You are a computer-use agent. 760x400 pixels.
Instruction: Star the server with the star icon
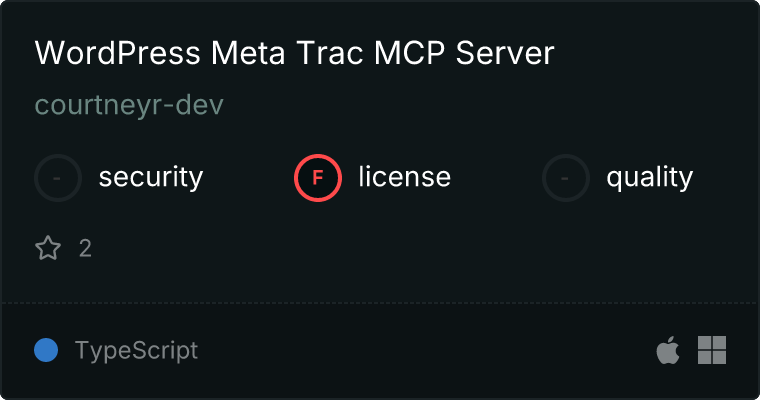(48, 248)
